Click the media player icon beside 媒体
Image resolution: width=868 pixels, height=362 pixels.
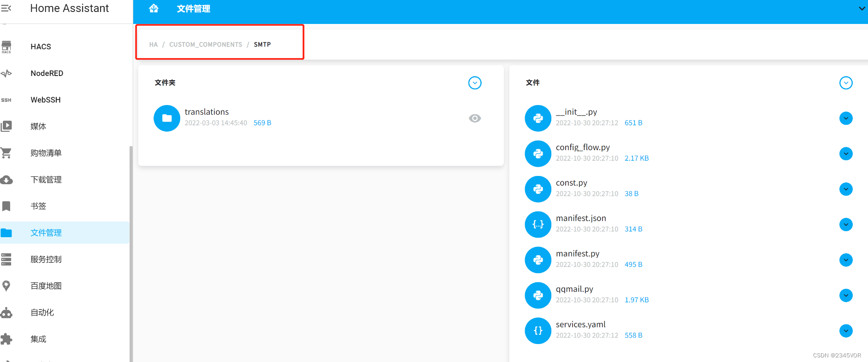point(6,126)
